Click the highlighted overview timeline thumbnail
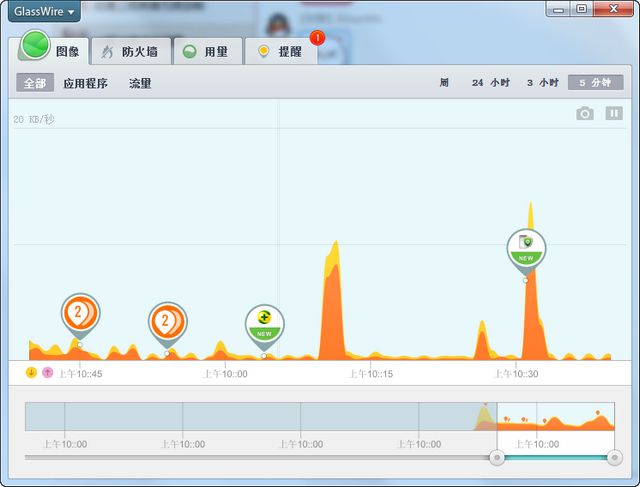The image size is (640, 487). 556,416
